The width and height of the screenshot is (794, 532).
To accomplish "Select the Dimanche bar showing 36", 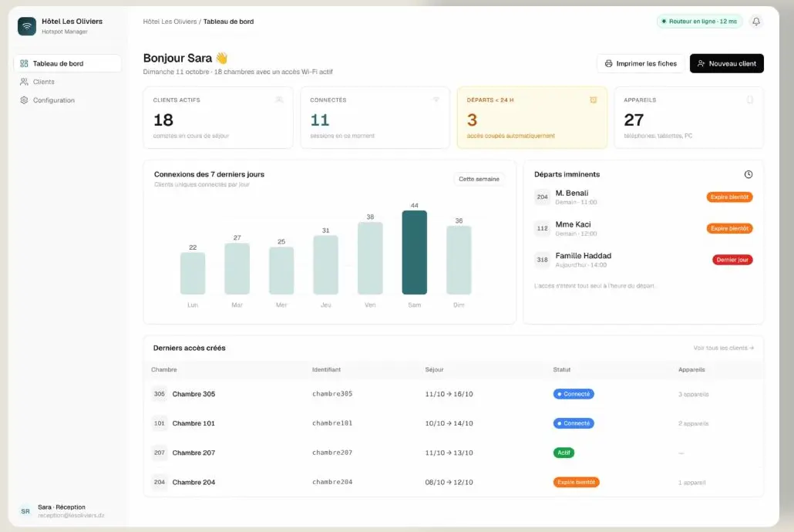I will pyautogui.click(x=459, y=260).
